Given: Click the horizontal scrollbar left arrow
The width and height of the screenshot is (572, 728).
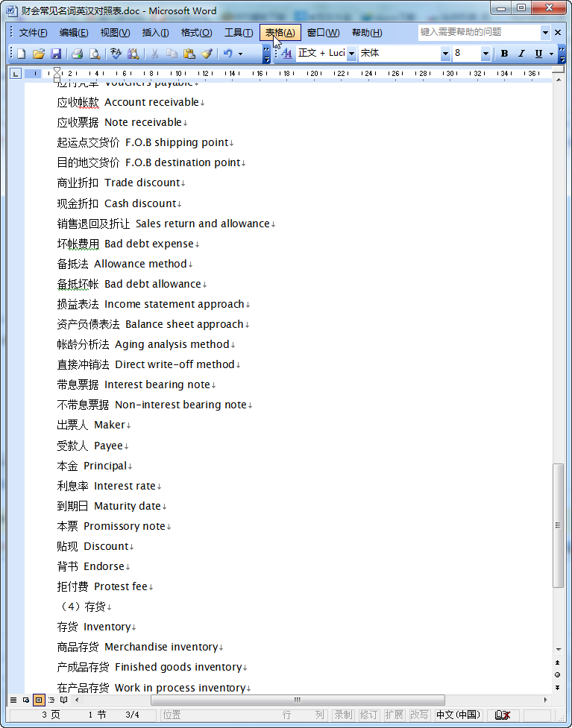Looking at the screenshot, I should point(77,700).
